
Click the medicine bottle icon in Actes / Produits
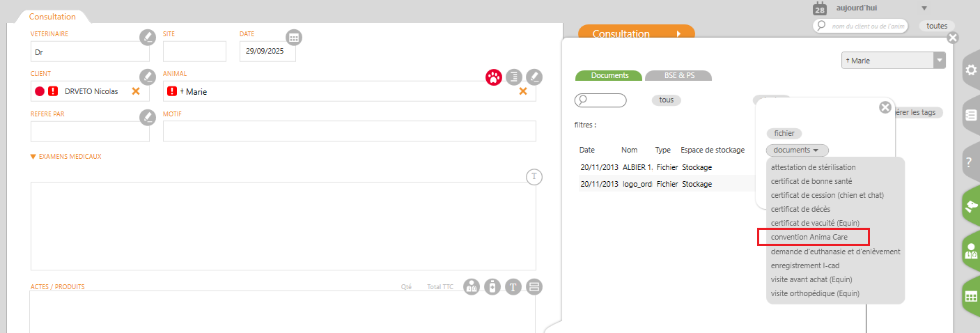492,287
